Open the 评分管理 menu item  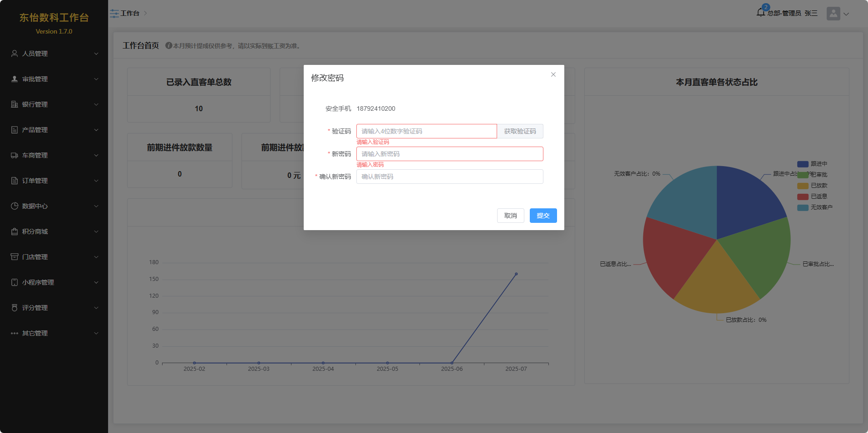35,308
